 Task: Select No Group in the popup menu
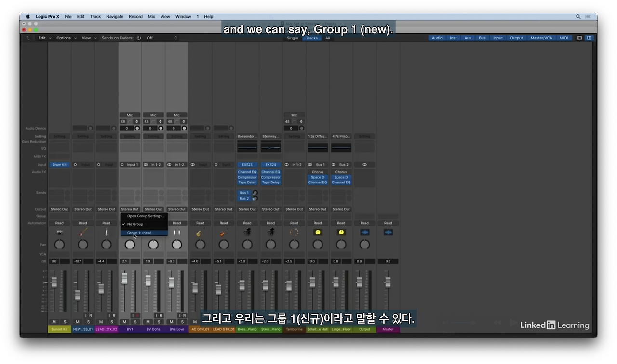pos(144,224)
